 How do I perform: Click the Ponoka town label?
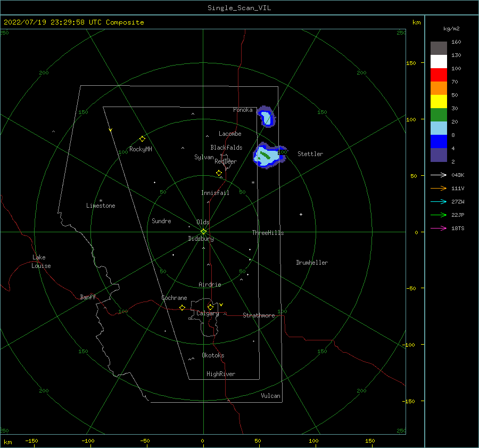coord(243,110)
